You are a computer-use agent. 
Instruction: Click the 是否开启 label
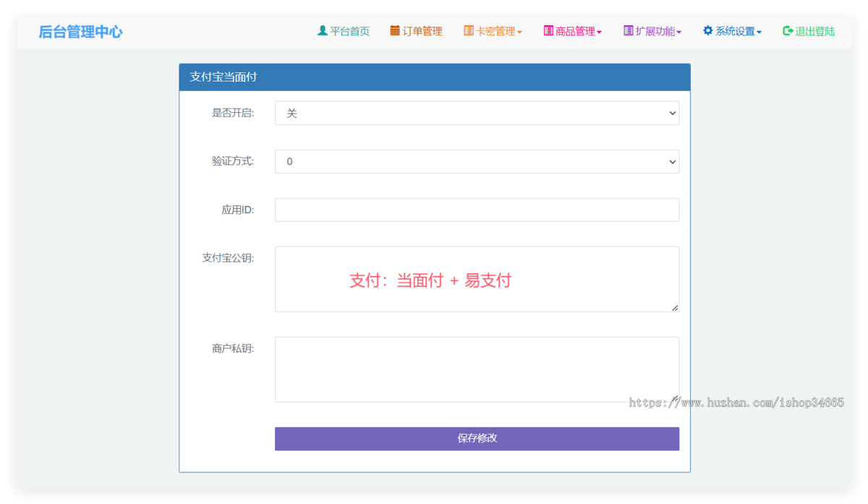233,113
